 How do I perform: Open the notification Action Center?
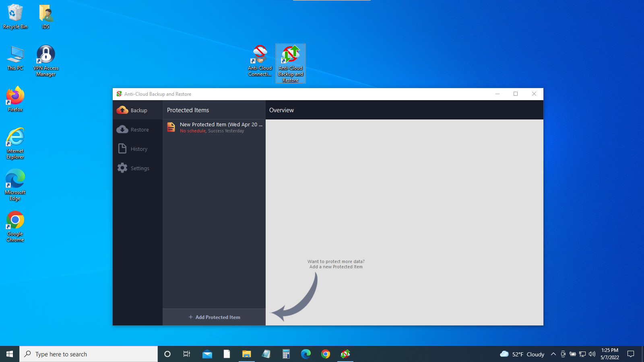631,354
